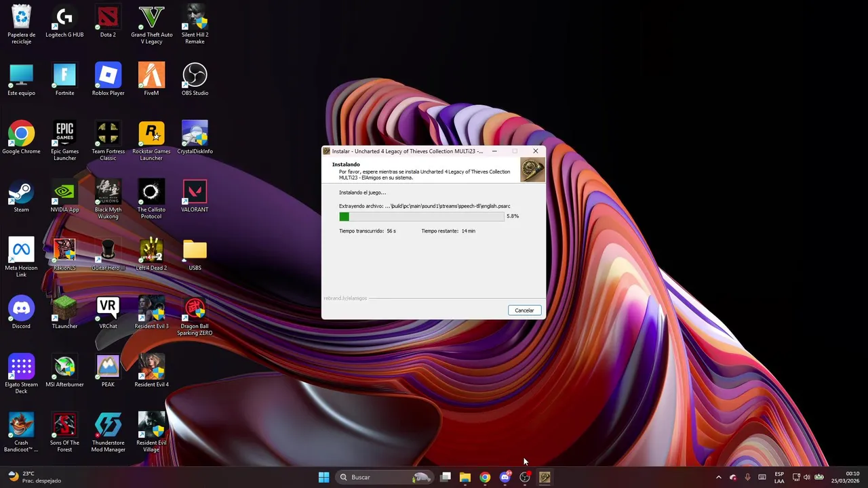Select the Google Chrome desktop shortcut
Viewport: 868px width, 488px height.
[21, 138]
